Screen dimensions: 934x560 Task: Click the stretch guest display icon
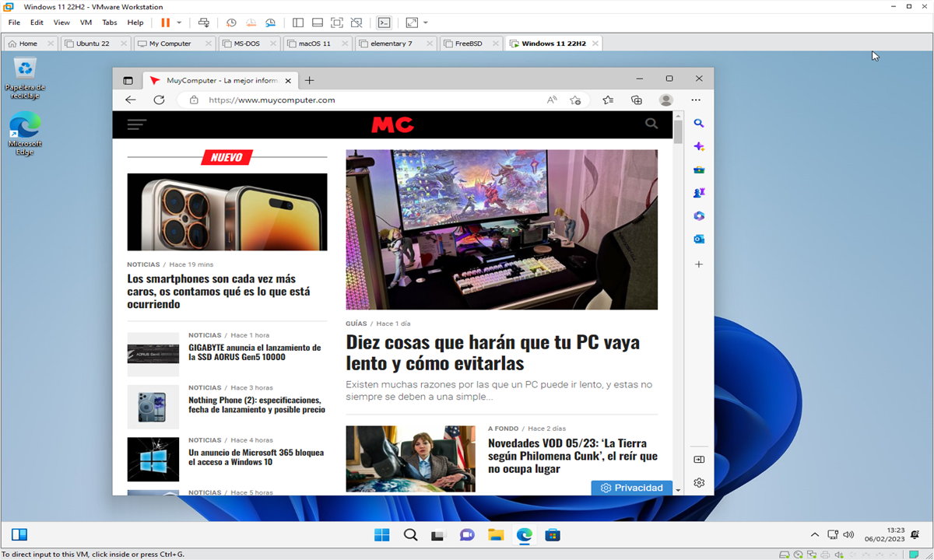tap(412, 23)
